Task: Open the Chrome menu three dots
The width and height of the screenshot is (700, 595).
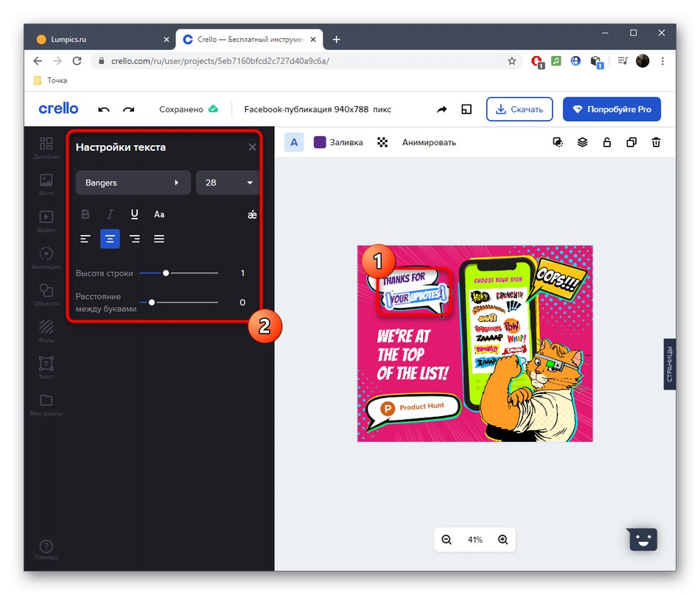Action: pyautogui.click(x=662, y=61)
